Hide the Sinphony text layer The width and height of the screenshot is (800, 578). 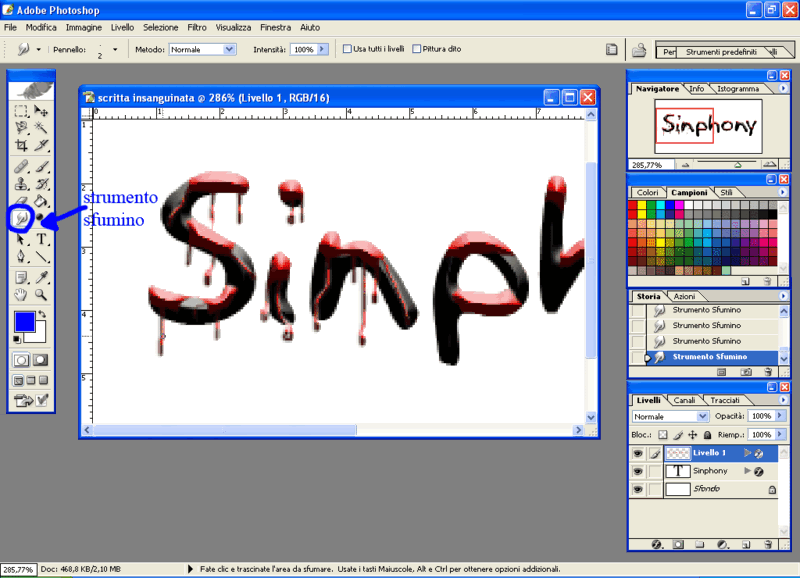(637, 471)
